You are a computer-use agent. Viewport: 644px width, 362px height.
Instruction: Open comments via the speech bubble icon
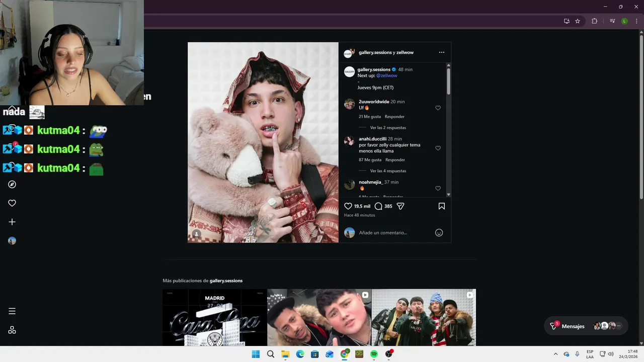[378, 206]
